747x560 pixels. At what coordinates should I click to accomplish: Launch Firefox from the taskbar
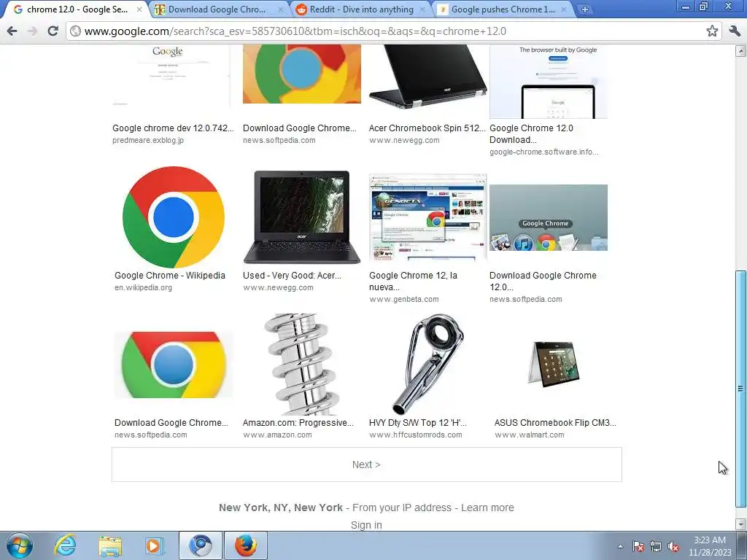(245, 545)
